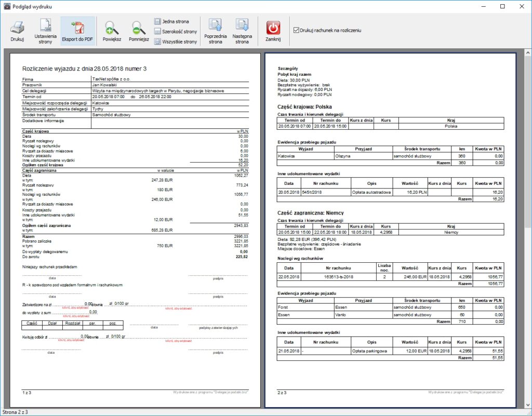Toggle Drukuj rachunek na rozliczeniu checkbox
This screenshot has height=416, width=532.
coord(297,31)
